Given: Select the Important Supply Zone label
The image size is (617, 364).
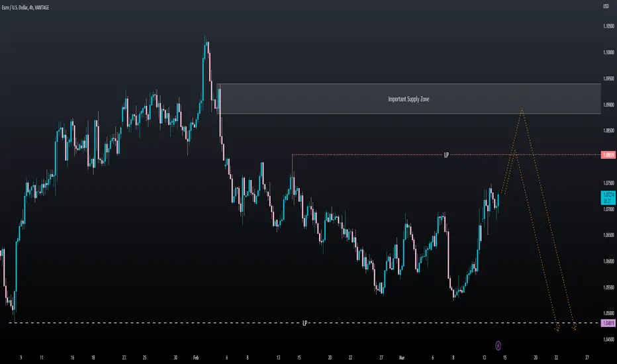Looking at the screenshot, I should click(408, 99).
